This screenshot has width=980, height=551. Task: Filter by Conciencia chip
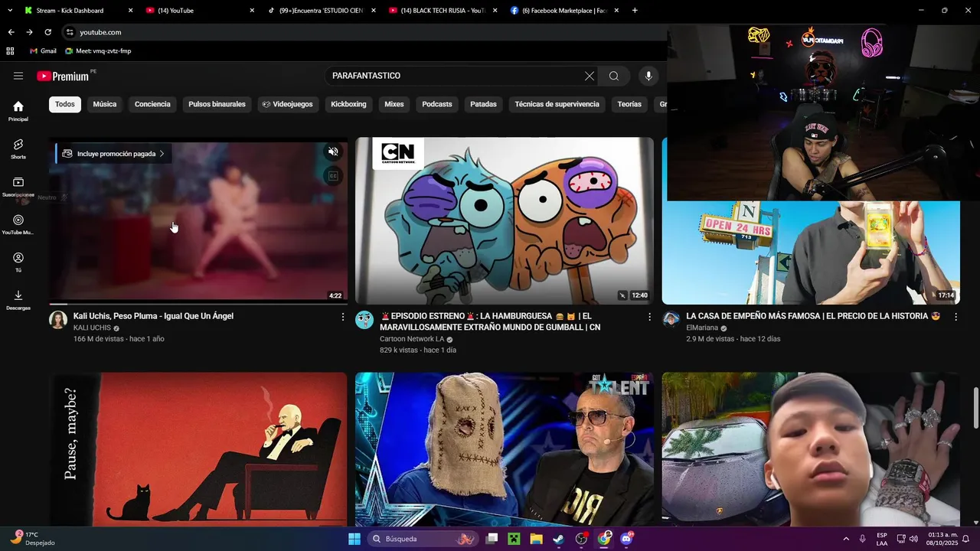point(152,104)
